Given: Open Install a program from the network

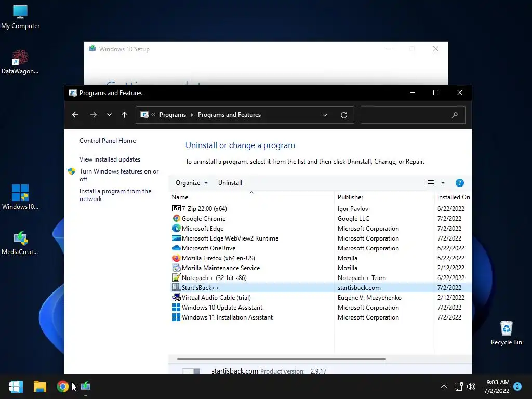Looking at the screenshot, I should [115, 195].
